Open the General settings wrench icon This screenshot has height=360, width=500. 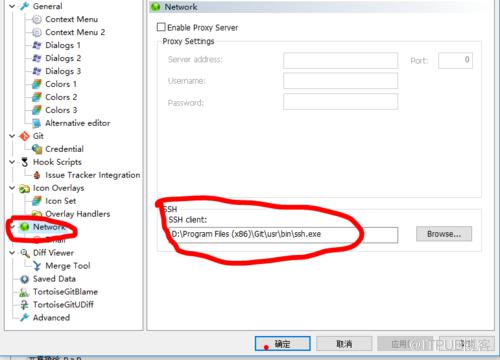click(x=24, y=6)
